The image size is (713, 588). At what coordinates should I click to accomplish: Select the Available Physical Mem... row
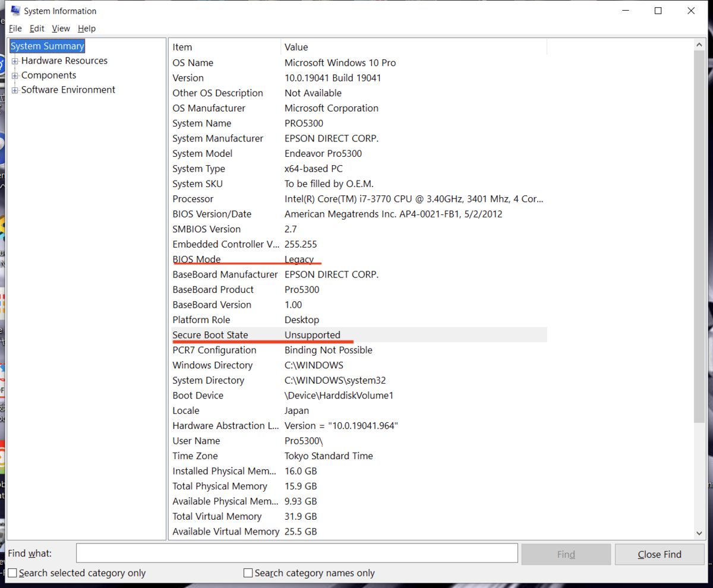(x=359, y=501)
